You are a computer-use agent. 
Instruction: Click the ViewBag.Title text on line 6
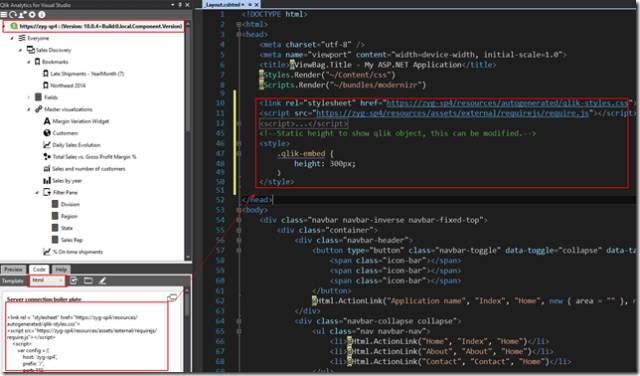[x=323, y=65]
